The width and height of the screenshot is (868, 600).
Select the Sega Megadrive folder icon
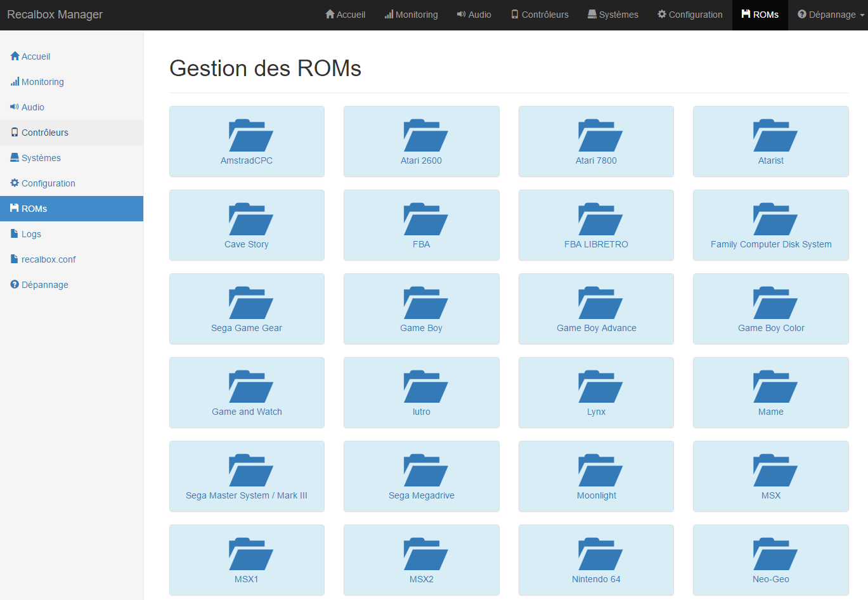(425, 470)
